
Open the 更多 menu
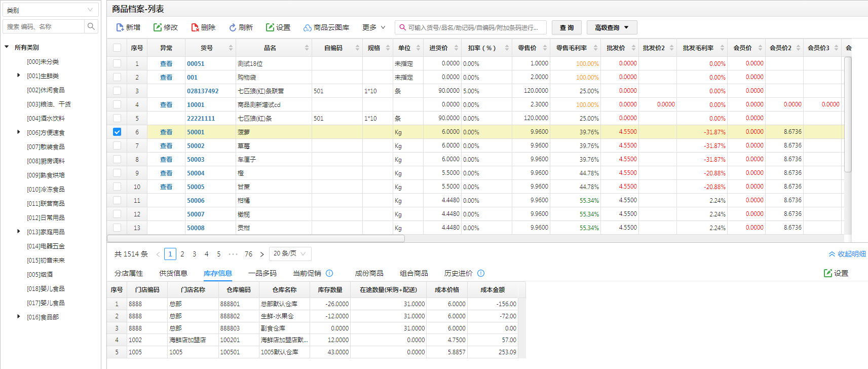pyautogui.click(x=374, y=27)
